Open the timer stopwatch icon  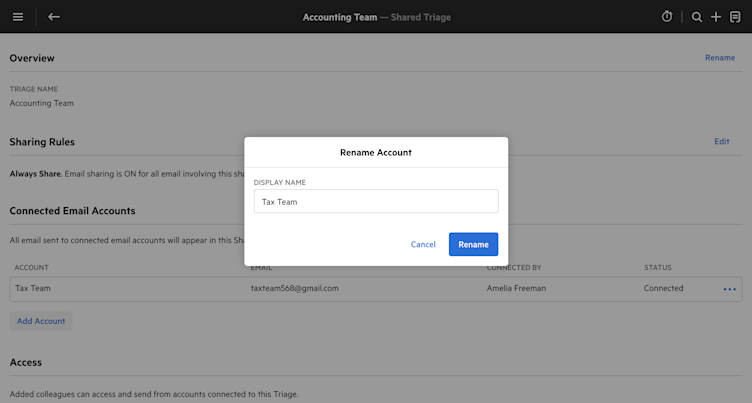click(x=667, y=17)
